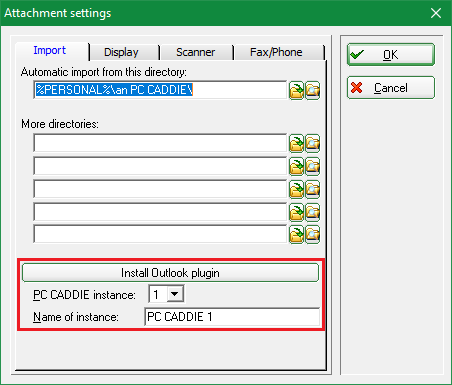The image size is (452, 385).
Task: Click the Name of instance text field
Action: [232, 317]
